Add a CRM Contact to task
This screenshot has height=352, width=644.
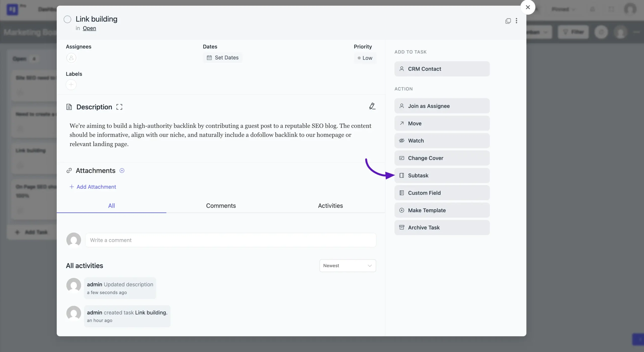(x=442, y=69)
